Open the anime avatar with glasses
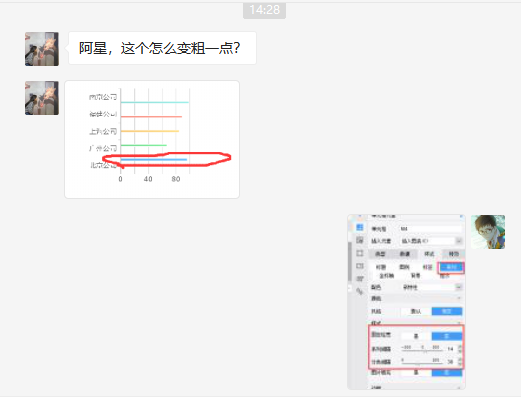 (488, 232)
